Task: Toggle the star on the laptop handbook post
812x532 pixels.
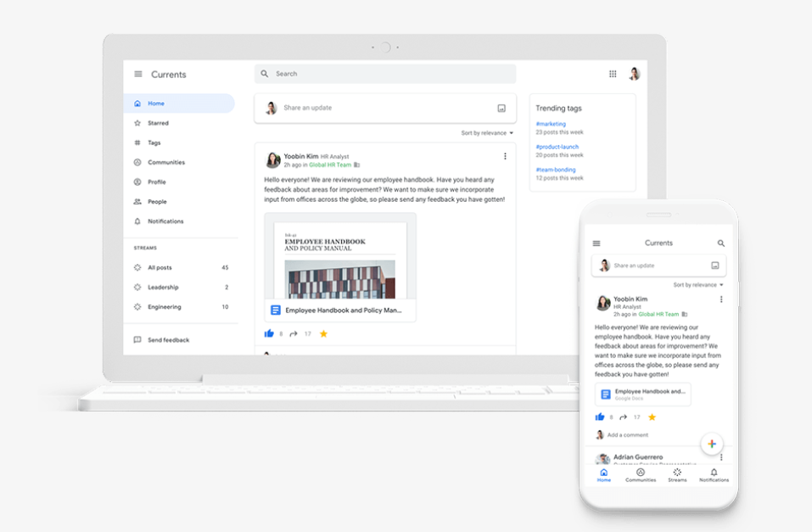Action: (x=323, y=333)
